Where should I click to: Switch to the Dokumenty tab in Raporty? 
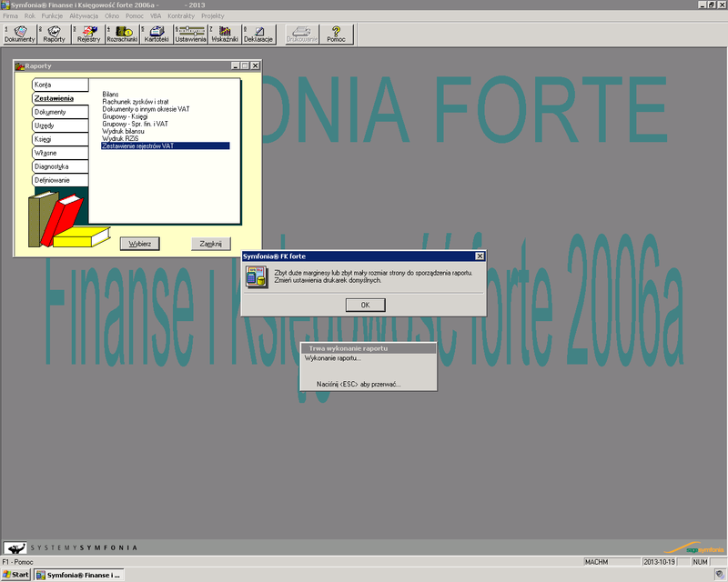click(x=60, y=112)
